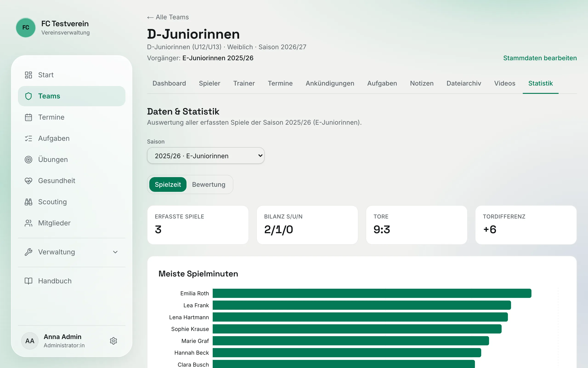
Task: Click the Start dashboard grid icon
Action: click(28, 75)
